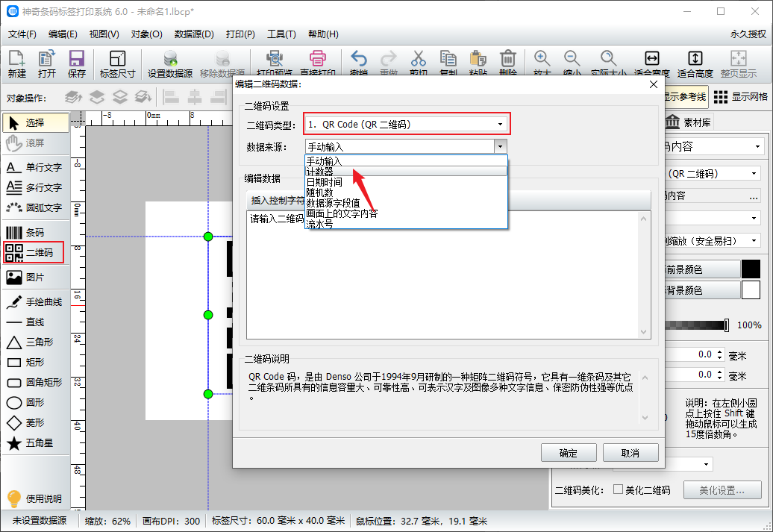Click the 设置数据源 data source icon
This screenshot has width=773, height=532.
pyautogui.click(x=170, y=63)
